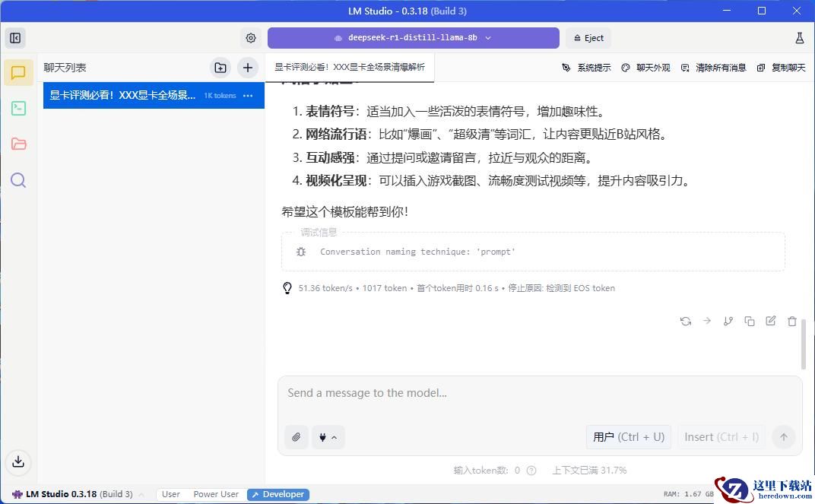Open the downloads panel icon
The height and width of the screenshot is (504, 815).
coord(18,461)
